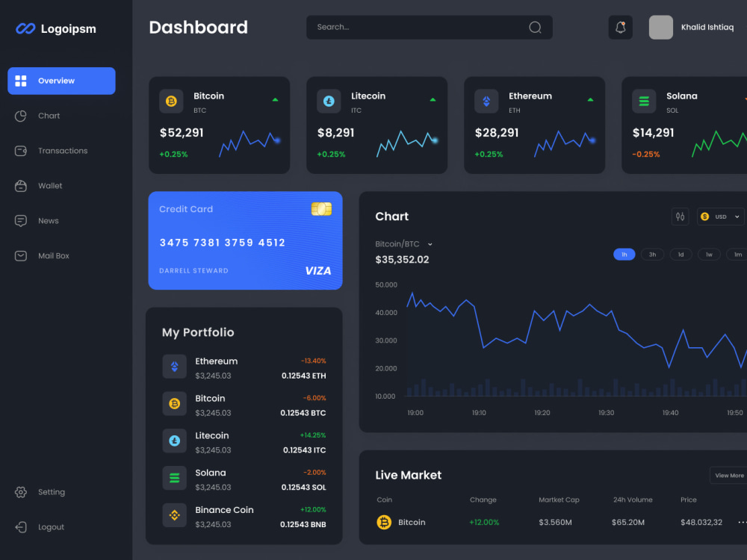Select the 3h chart timeframe
The height and width of the screenshot is (560, 747).
(x=652, y=255)
